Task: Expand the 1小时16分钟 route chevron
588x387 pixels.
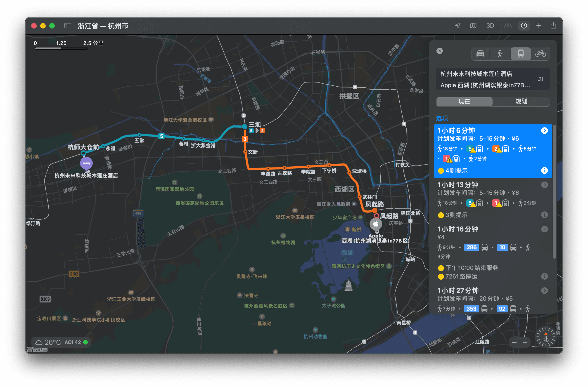Action: coord(545,229)
